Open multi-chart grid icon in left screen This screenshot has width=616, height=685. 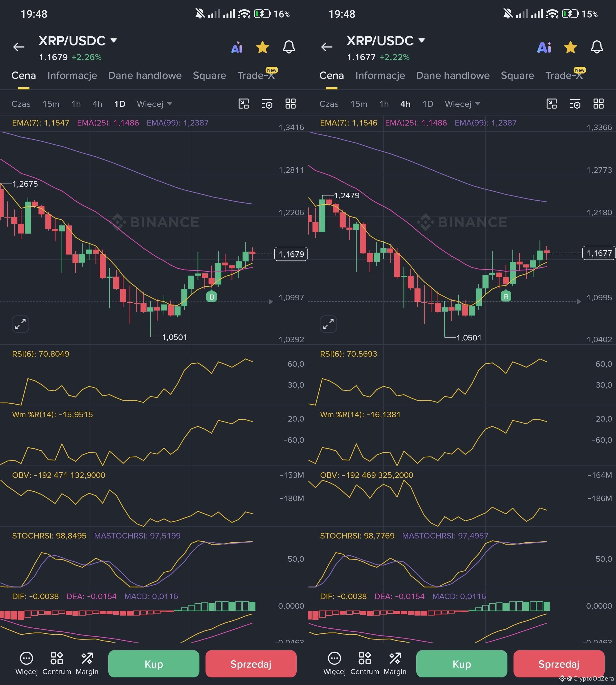(290, 104)
